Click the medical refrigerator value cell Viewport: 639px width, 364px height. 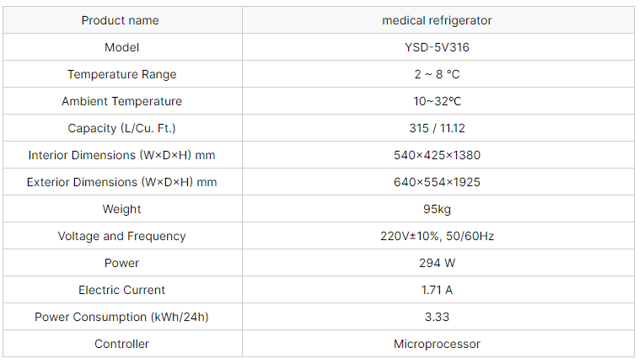[x=438, y=20]
